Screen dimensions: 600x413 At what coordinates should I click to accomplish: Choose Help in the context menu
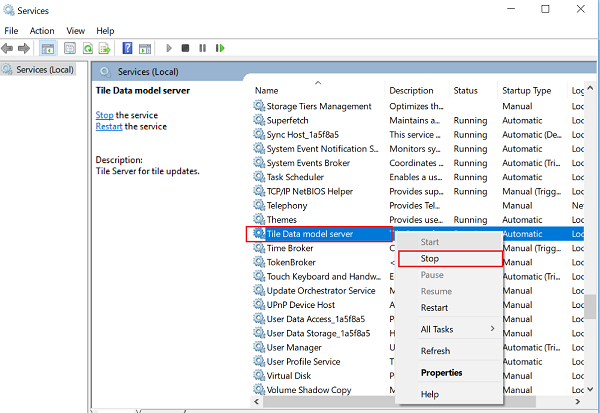click(x=450, y=394)
